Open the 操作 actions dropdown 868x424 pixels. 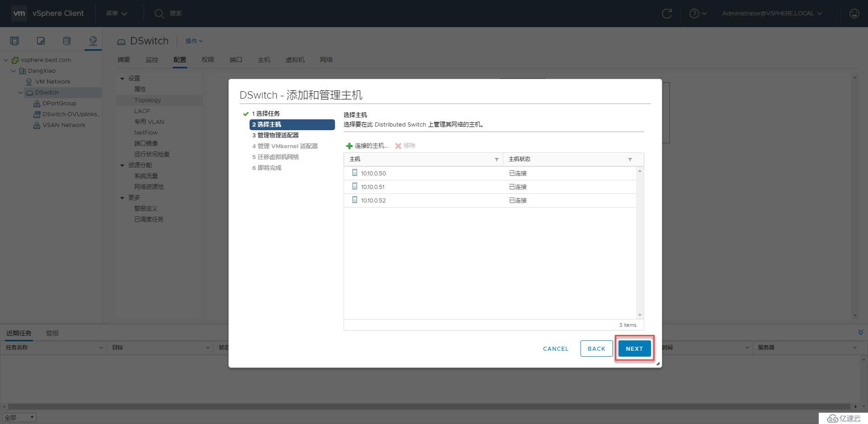point(194,41)
